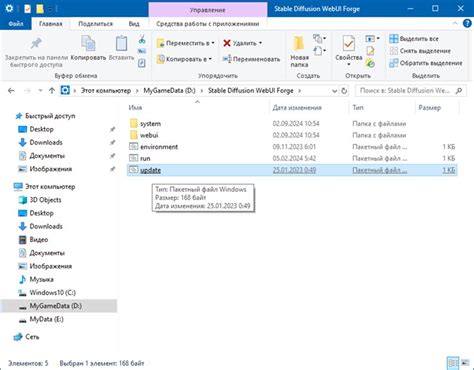Click the Rename icon in Organize group
This screenshot has width=474, height=370.
[x=227, y=59]
